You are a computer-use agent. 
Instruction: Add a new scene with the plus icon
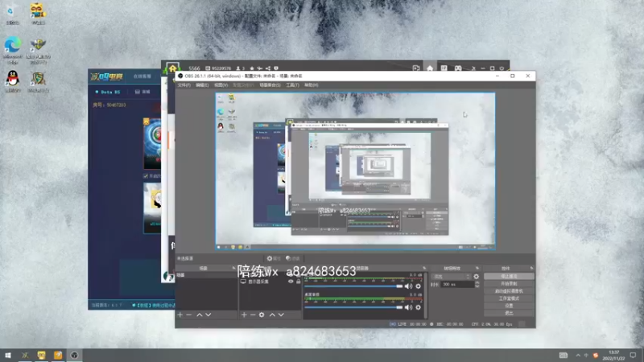(x=180, y=315)
